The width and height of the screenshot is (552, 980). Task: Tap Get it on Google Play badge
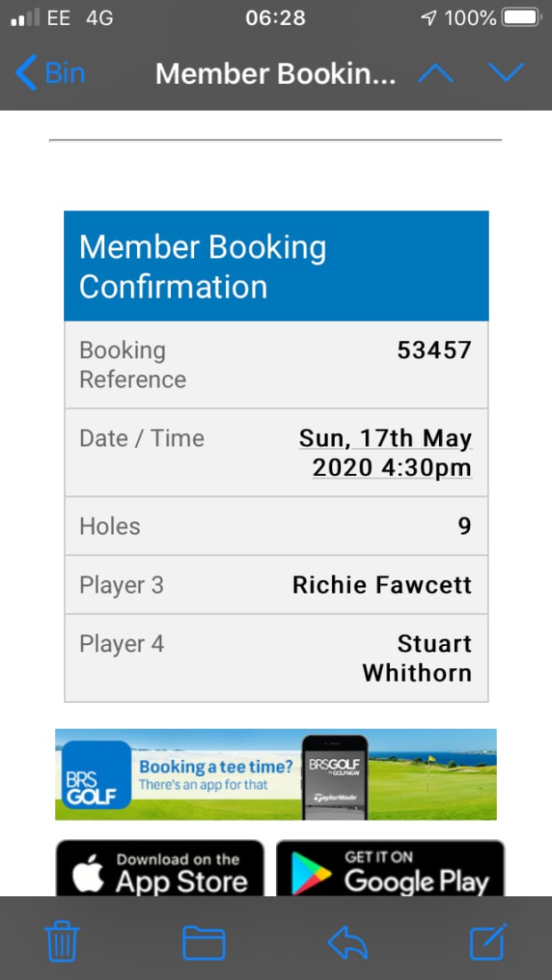[x=390, y=870]
